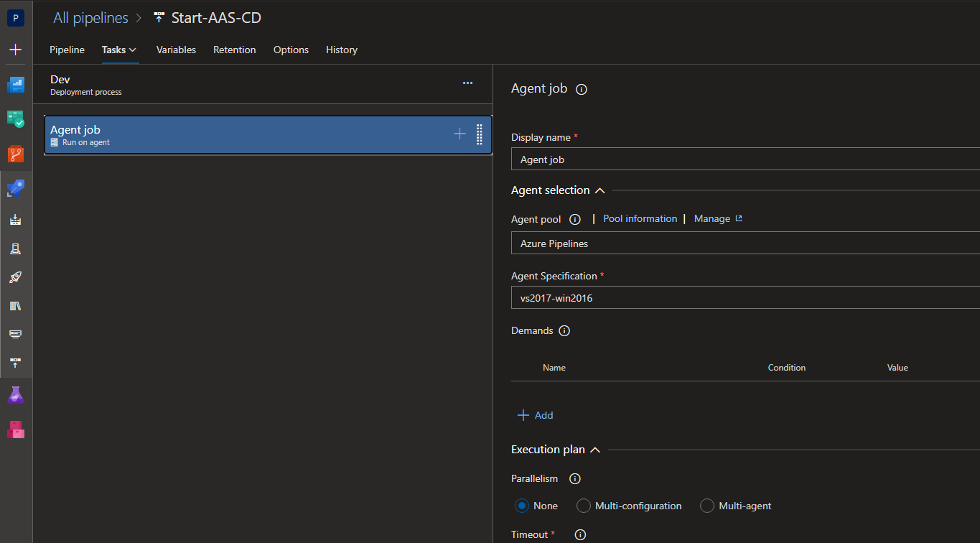The image size is (980, 543).
Task: Open Agent pool dropdown Azure Pipelines
Action: (745, 243)
